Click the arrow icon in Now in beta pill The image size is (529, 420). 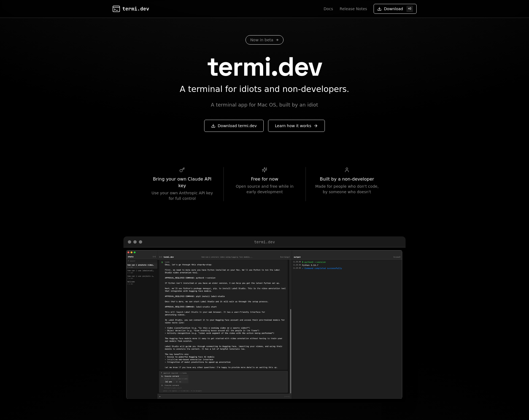[x=277, y=40]
